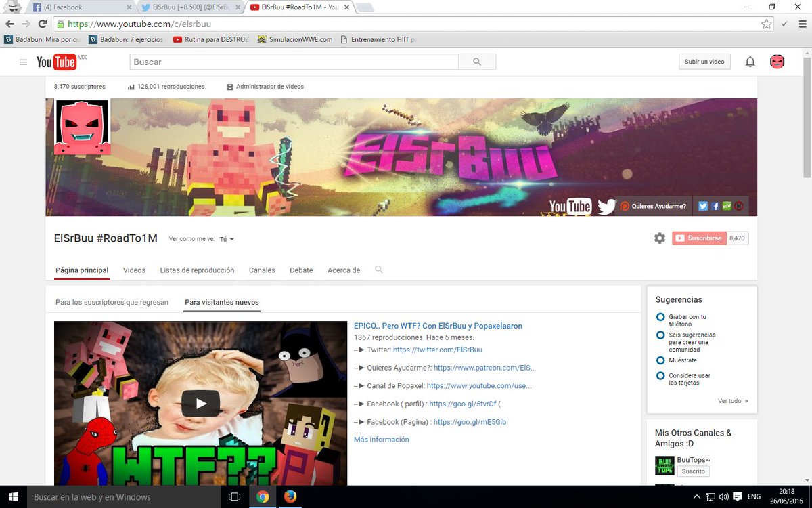The image size is (812, 508).
Task: Open the YouTube guide hamburger menu
Action: coord(24,62)
